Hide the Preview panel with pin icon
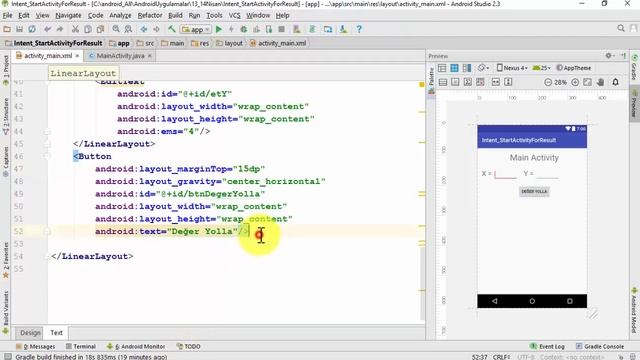Viewport: 640px width, 360px height. 623,55
